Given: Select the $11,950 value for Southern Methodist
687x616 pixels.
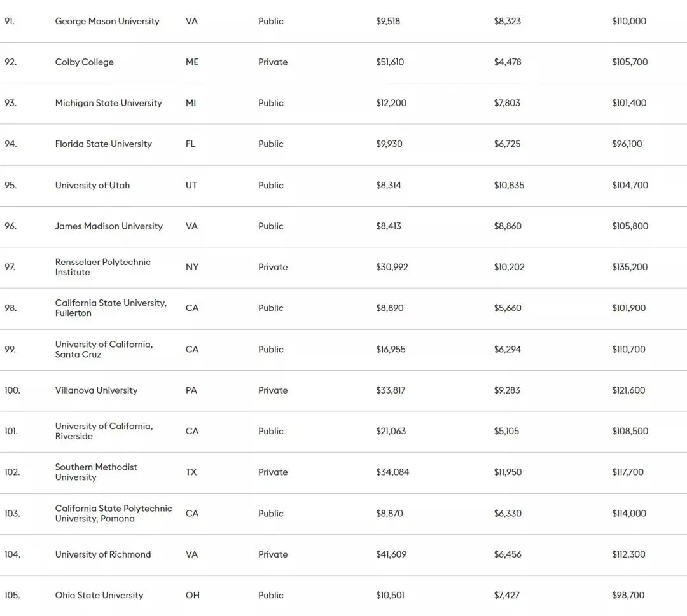Looking at the screenshot, I should (509, 472).
